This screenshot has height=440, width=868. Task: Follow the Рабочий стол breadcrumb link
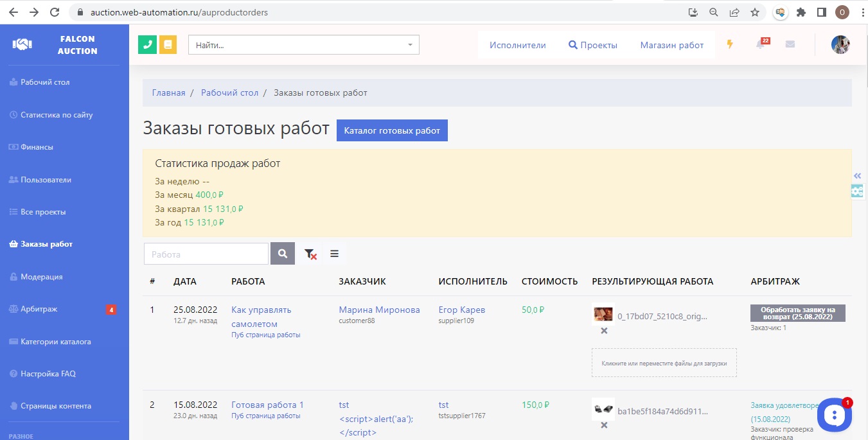tap(229, 93)
